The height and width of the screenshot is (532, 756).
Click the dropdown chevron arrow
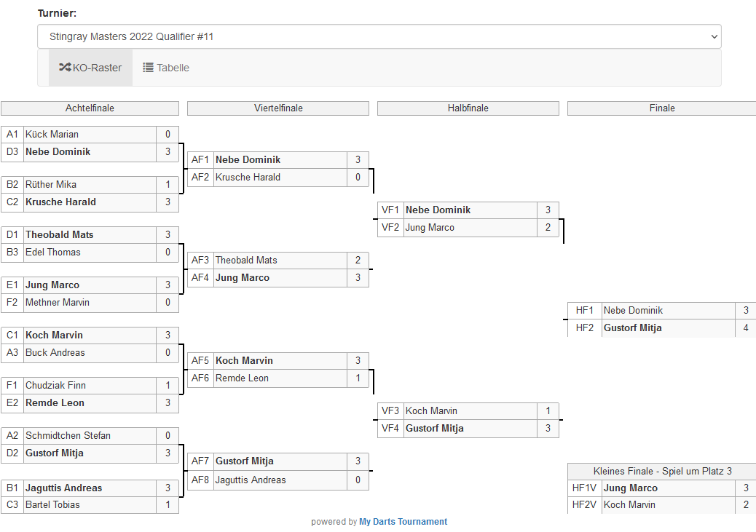point(712,36)
